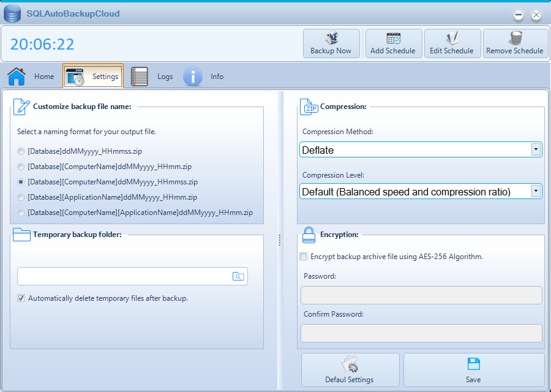Viewport: 551px width, 392px height.
Task: Minimize the SQLAutoBackupCloud window
Action: [x=519, y=15]
